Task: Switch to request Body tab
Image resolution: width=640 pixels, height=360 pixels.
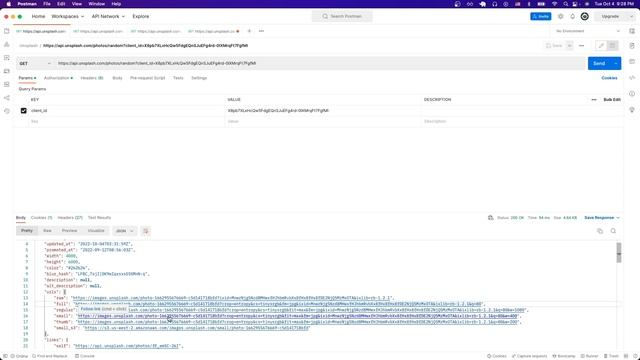Action: (x=117, y=78)
